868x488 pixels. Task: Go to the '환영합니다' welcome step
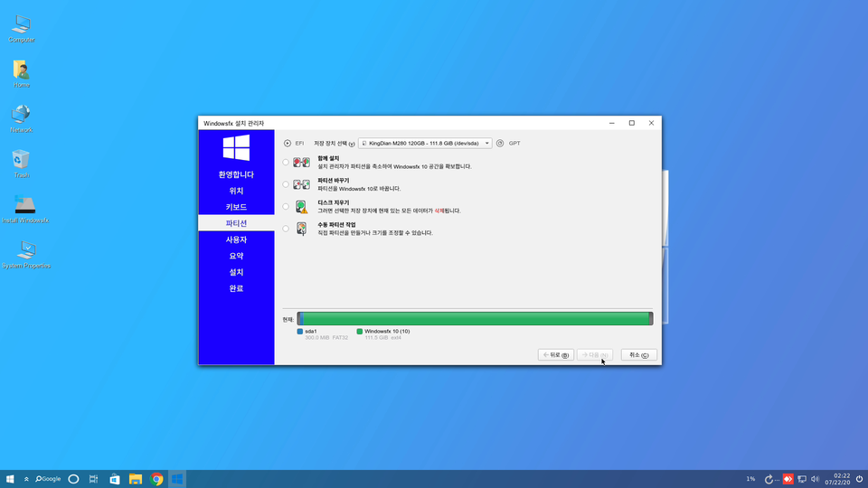click(x=236, y=174)
